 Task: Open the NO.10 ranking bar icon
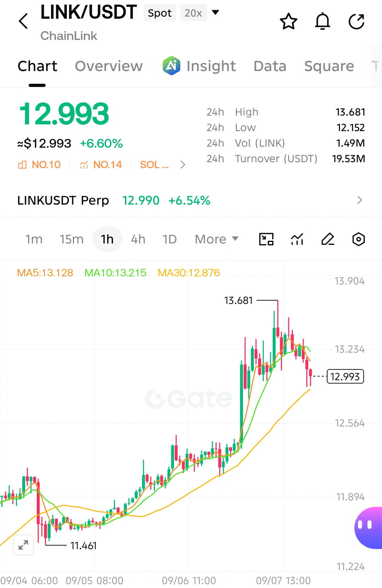22,165
